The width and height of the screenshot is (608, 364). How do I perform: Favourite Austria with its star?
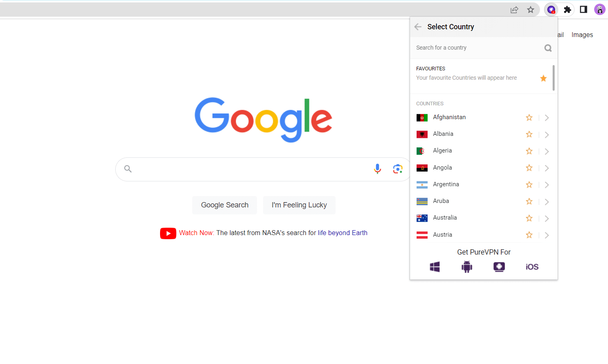tap(529, 235)
